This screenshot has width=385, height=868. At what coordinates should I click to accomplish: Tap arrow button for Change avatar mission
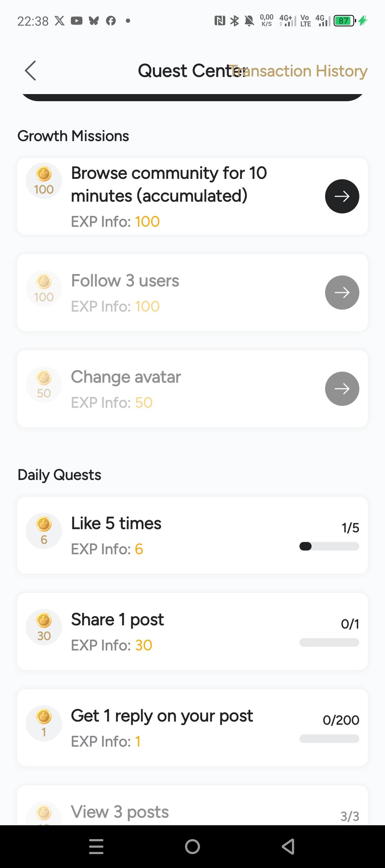pyautogui.click(x=342, y=389)
